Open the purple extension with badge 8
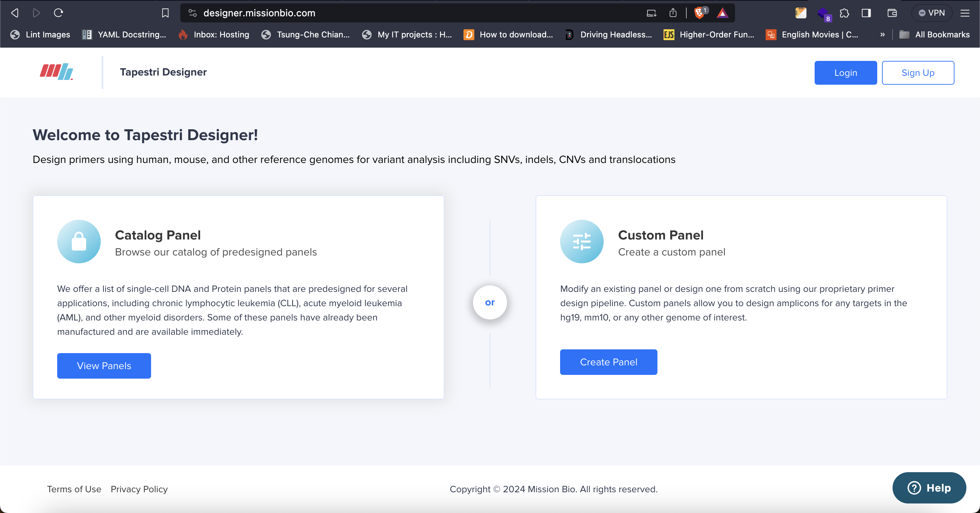This screenshot has width=980, height=513. [x=823, y=14]
